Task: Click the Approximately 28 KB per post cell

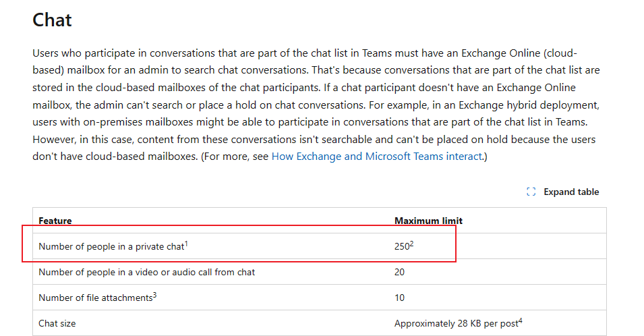Action: (x=456, y=324)
